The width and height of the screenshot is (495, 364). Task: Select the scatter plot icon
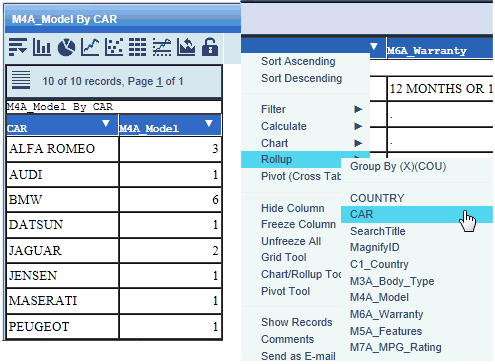click(x=114, y=47)
